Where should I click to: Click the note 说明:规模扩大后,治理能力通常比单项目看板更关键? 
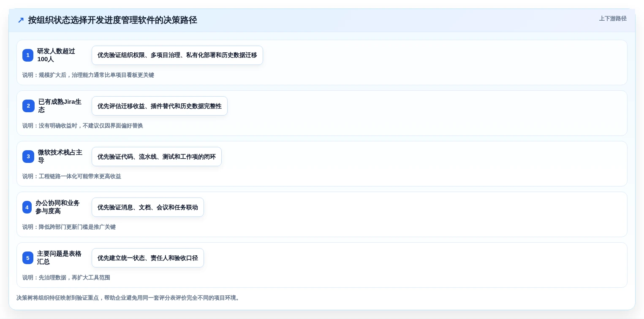coord(88,75)
